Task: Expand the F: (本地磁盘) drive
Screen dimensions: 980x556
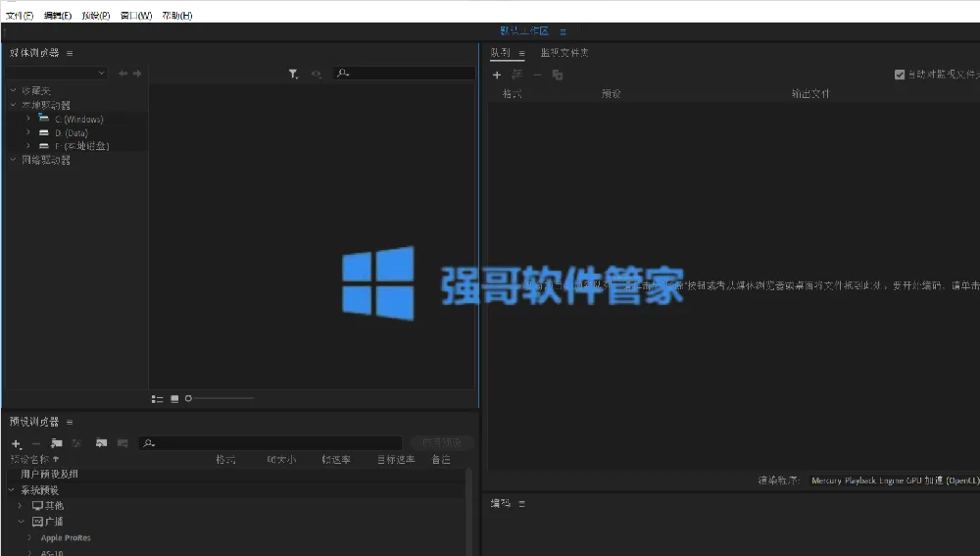Action: click(28, 146)
